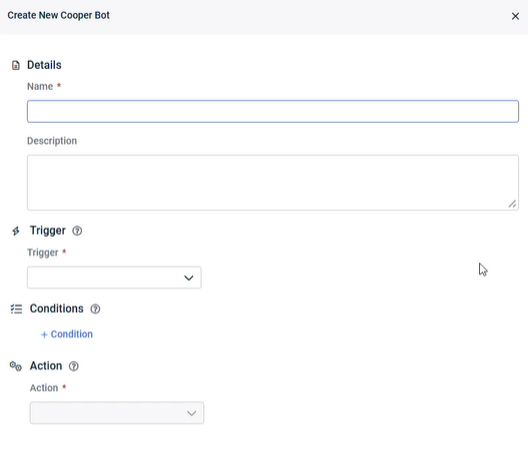Click the Details document icon

[x=16, y=65]
